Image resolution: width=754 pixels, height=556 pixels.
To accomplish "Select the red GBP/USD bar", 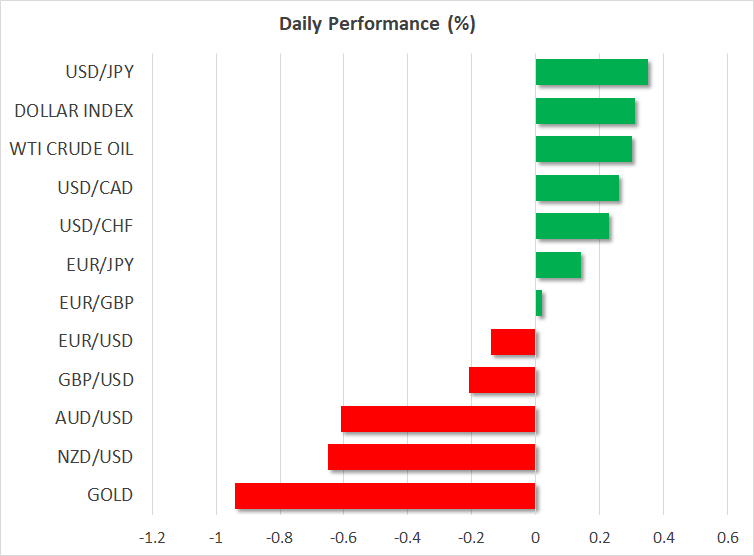I will pyautogui.click(x=502, y=380).
